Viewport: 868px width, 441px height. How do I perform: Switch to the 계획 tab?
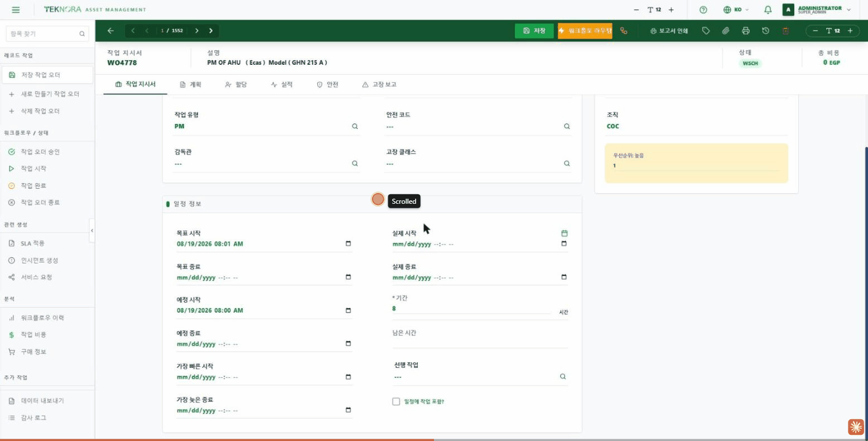(190, 84)
